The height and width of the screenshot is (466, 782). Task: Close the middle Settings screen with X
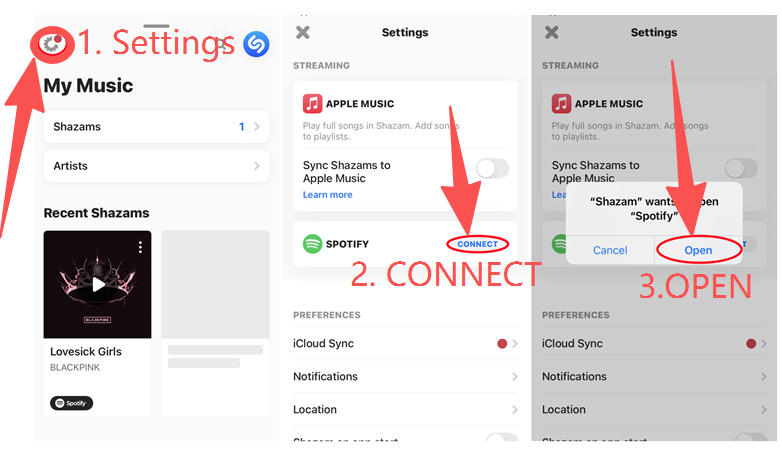[x=303, y=32]
